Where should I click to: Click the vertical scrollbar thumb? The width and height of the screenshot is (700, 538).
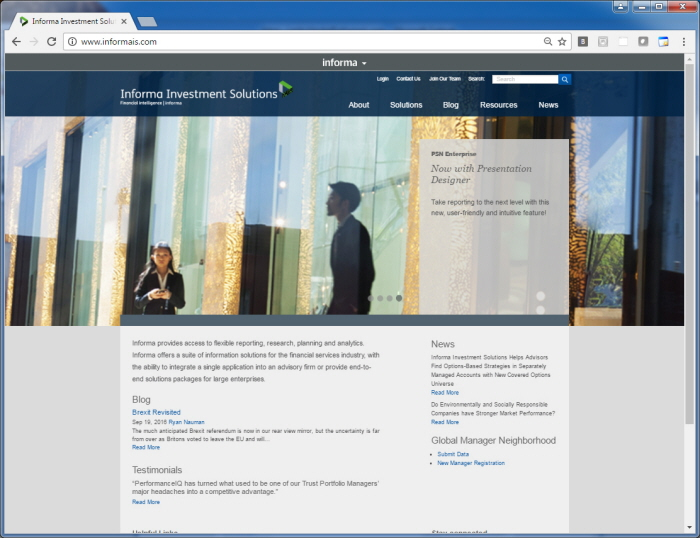690,243
